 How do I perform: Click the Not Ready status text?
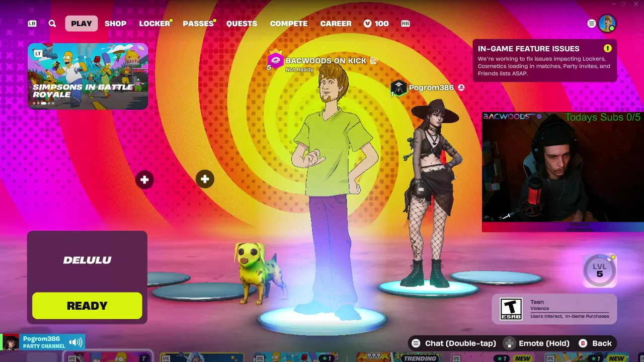(299, 69)
